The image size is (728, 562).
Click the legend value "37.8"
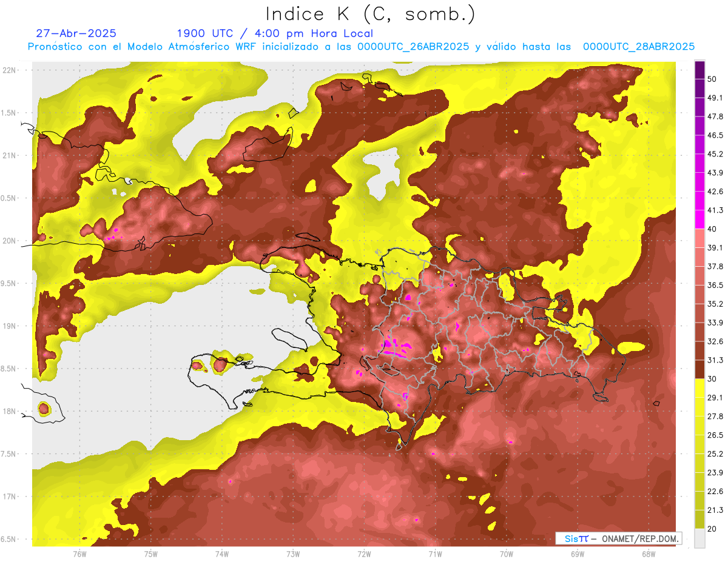[x=715, y=266]
